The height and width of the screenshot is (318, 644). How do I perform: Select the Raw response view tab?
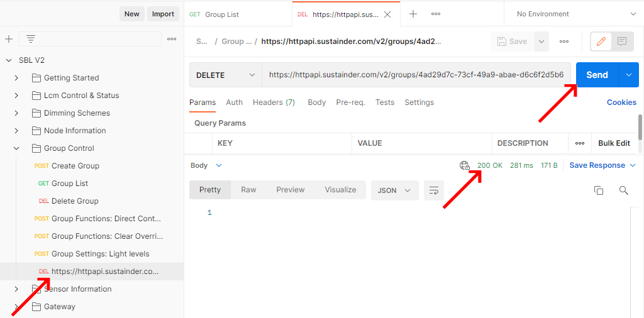[248, 190]
